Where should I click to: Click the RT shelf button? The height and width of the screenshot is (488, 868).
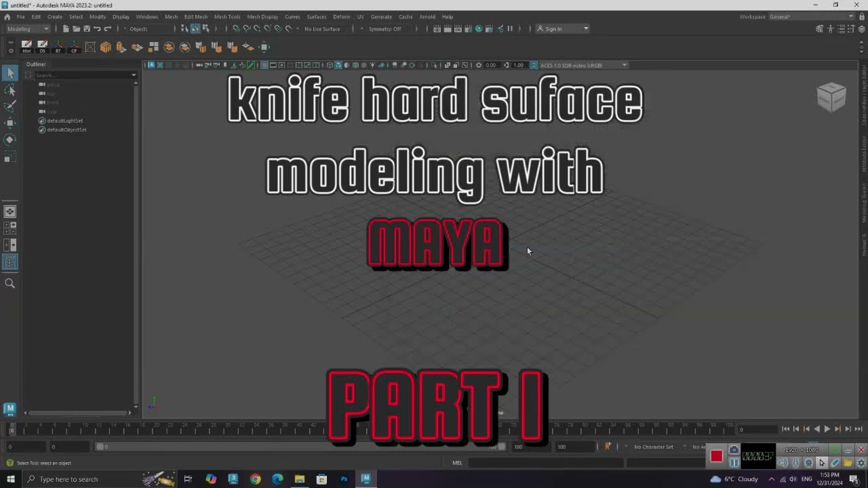coord(58,47)
